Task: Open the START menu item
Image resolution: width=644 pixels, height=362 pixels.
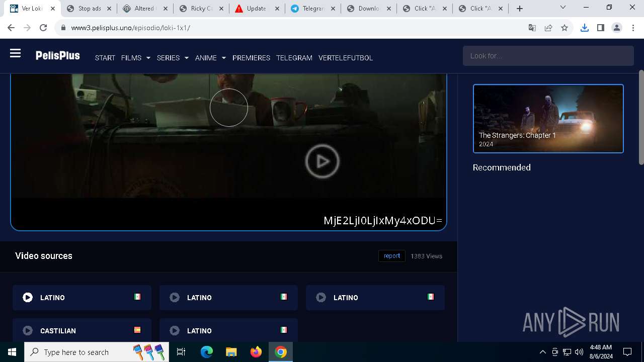Action: tap(105, 58)
